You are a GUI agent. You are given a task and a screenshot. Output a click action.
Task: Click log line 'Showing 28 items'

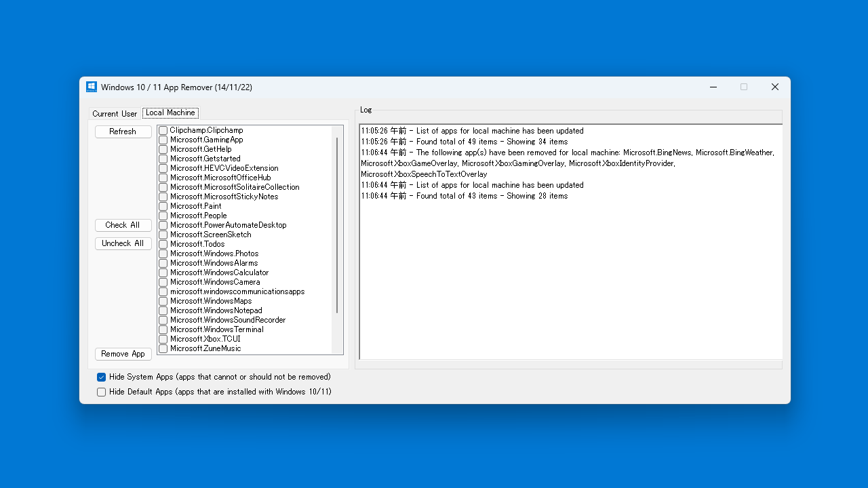pos(465,196)
